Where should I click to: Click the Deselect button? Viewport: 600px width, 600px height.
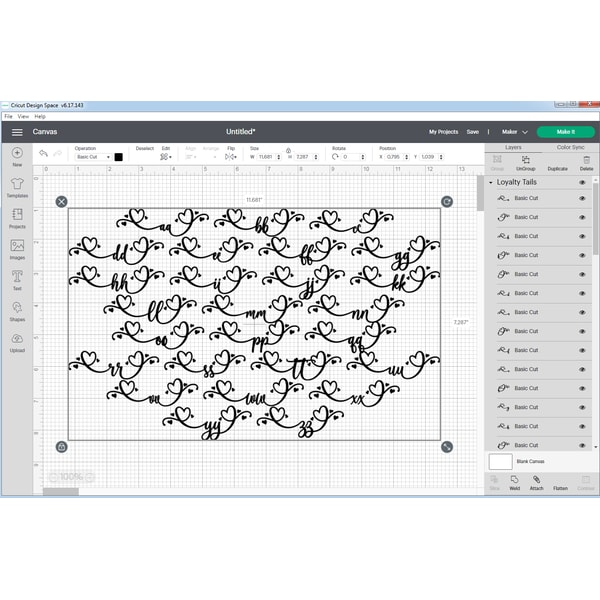pos(145,148)
